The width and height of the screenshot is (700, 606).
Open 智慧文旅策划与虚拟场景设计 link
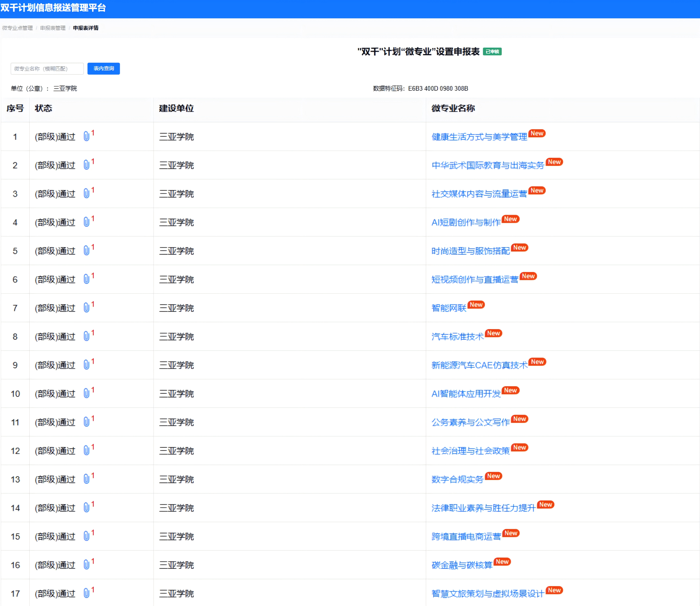(488, 594)
